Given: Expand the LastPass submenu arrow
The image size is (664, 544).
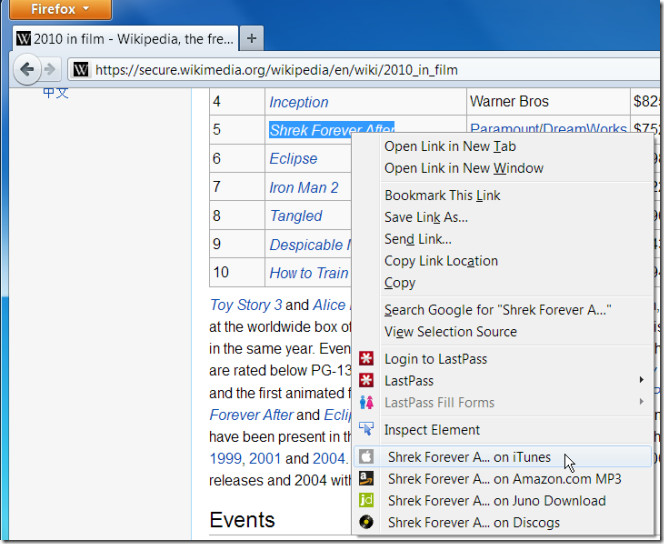Looking at the screenshot, I should 642,380.
